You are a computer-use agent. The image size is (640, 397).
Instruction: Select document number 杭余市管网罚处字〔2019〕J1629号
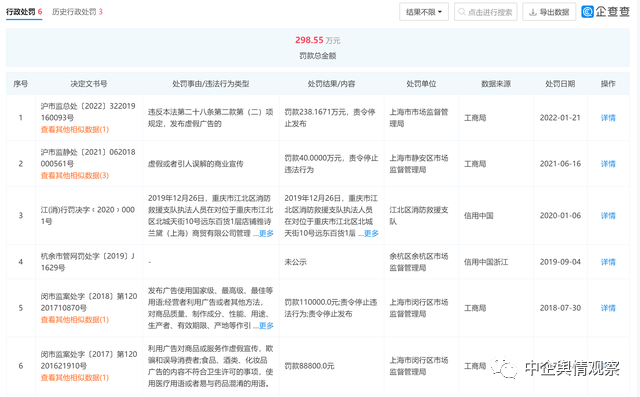tap(88, 262)
